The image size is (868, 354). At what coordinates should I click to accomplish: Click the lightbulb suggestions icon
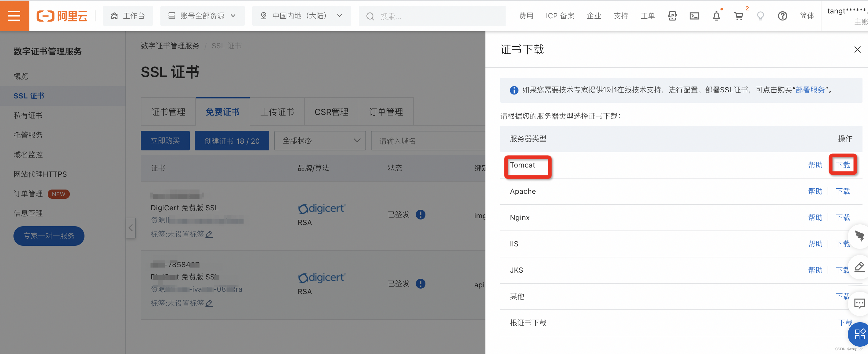tap(760, 16)
